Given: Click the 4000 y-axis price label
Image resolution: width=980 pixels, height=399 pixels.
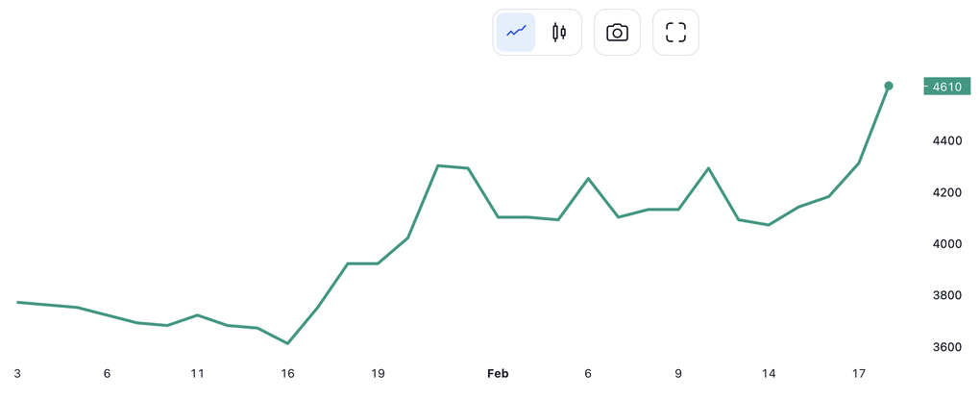Looking at the screenshot, I should (946, 244).
